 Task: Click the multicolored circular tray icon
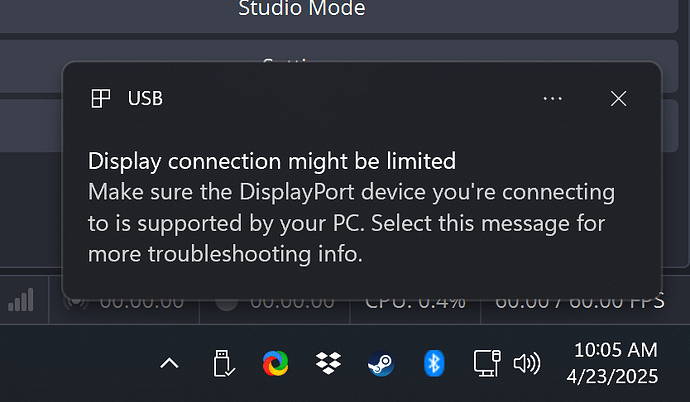[275, 364]
